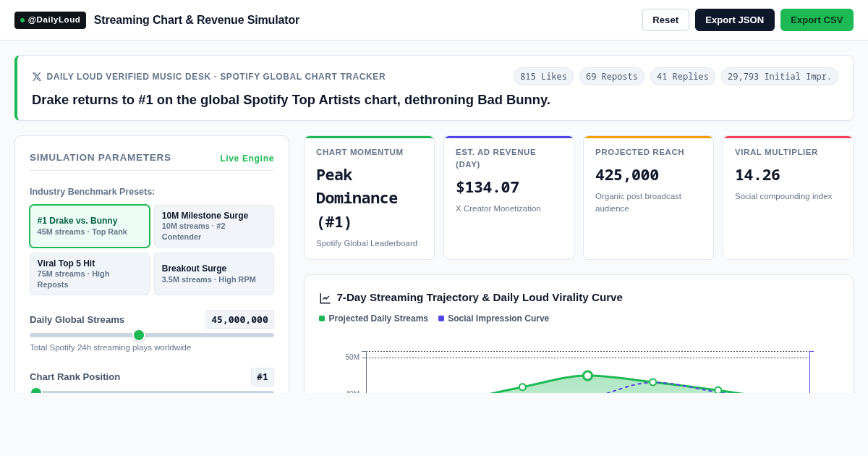Click the 29,793 Initial Impr. pill
The width and height of the screenshot is (868, 456).
[780, 77]
